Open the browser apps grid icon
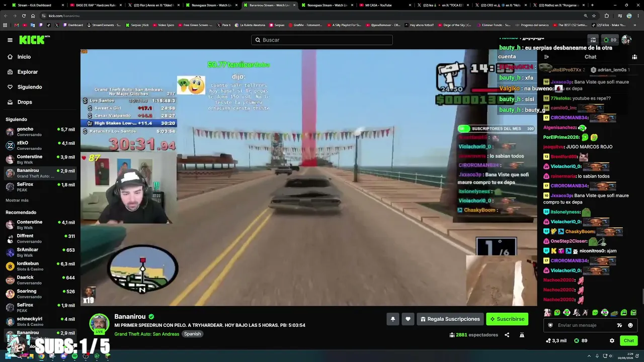 (x=6, y=25)
